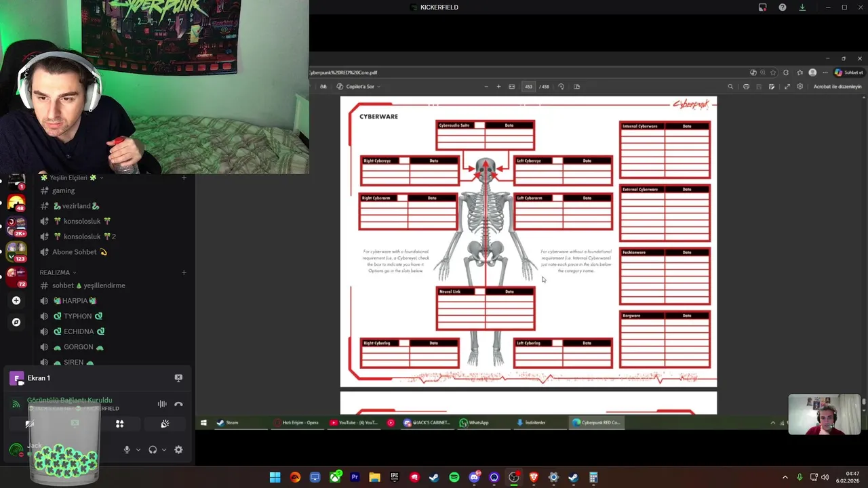Set the PDF page number field showing 453

click(x=528, y=87)
